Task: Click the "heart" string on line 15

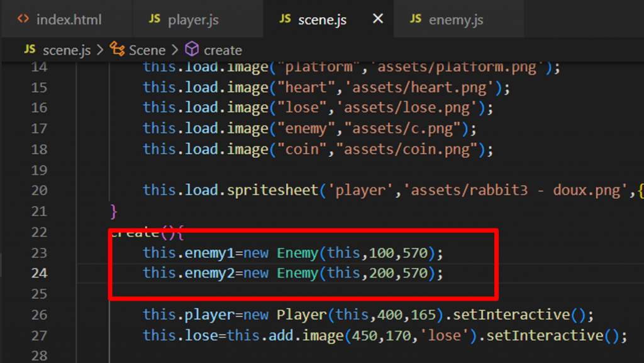Action: [306, 87]
